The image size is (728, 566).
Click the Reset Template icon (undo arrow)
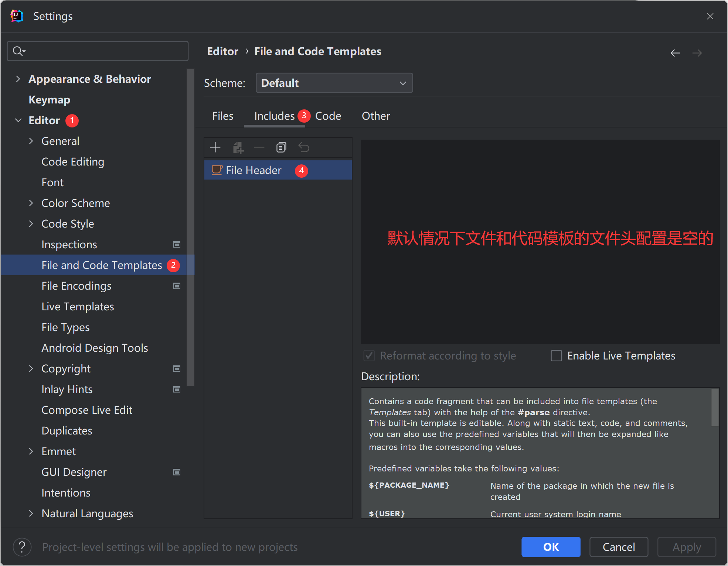[303, 147]
